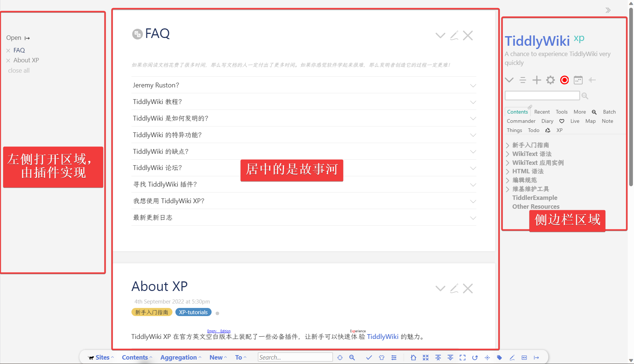Open the To menu in bottom bar
The image size is (634, 364).
point(241,357)
